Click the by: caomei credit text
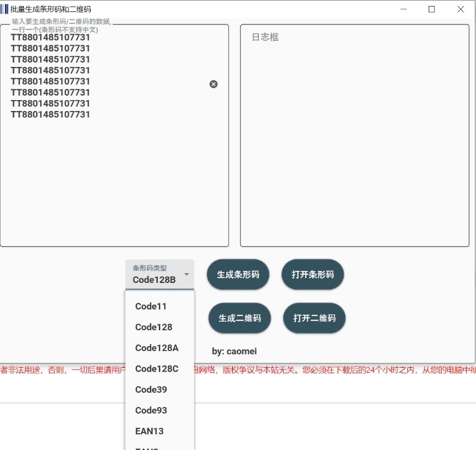Image resolution: width=476 pixels, height=450 pixels. click(x=234, y=351)
